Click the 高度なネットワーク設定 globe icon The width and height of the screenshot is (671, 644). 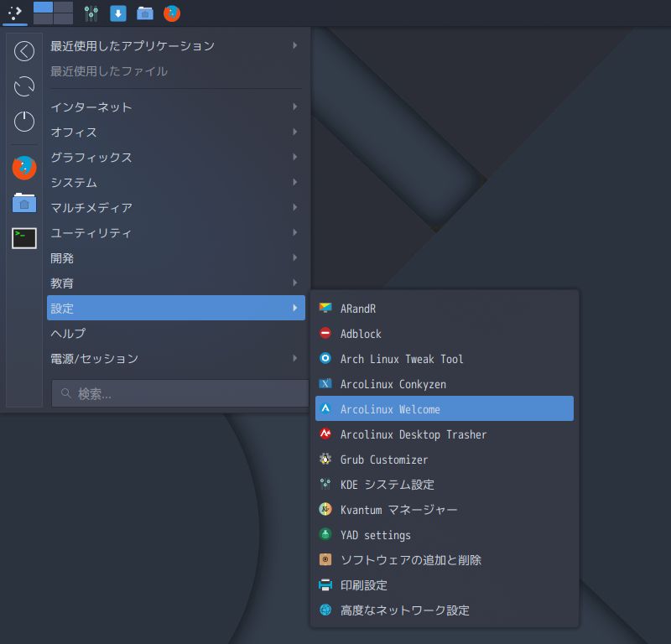[x=325, y=610]
